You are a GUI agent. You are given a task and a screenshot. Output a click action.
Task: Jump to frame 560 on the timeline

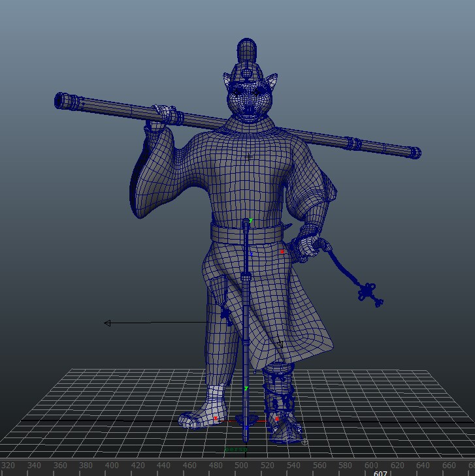pyautogui.click(x=319, y=466)
